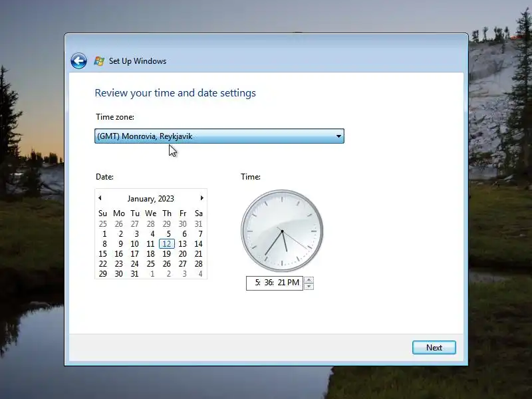Screen dimensions: 532x399
Task: Select January 22 in the calendar
Action: 103,263
